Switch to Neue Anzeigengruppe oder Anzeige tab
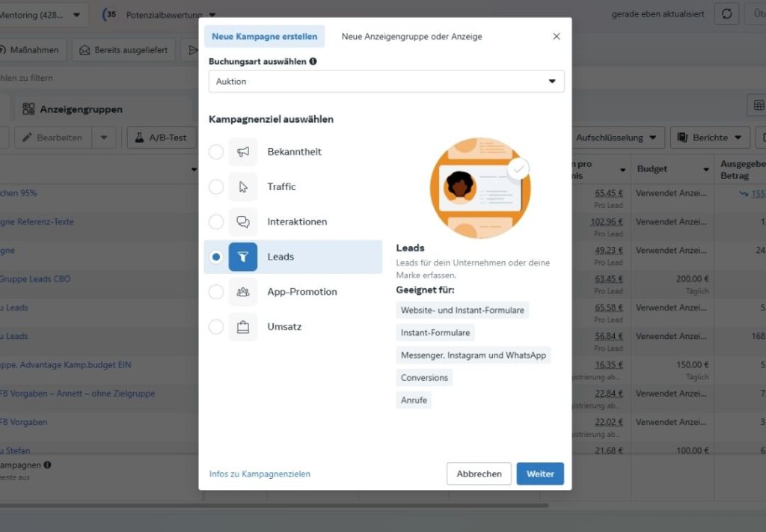 [411, 37]
